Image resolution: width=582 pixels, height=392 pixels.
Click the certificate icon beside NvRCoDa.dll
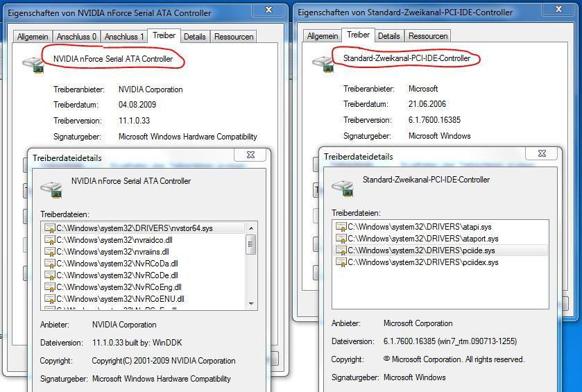tap(49, 264)
